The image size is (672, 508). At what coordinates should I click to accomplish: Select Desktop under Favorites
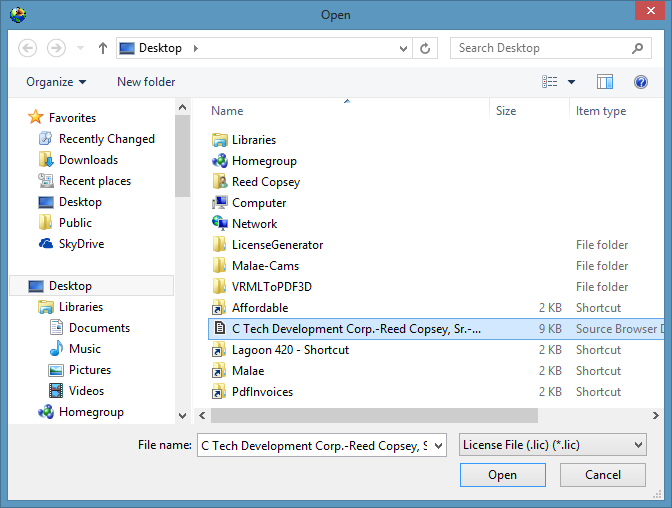80,202
